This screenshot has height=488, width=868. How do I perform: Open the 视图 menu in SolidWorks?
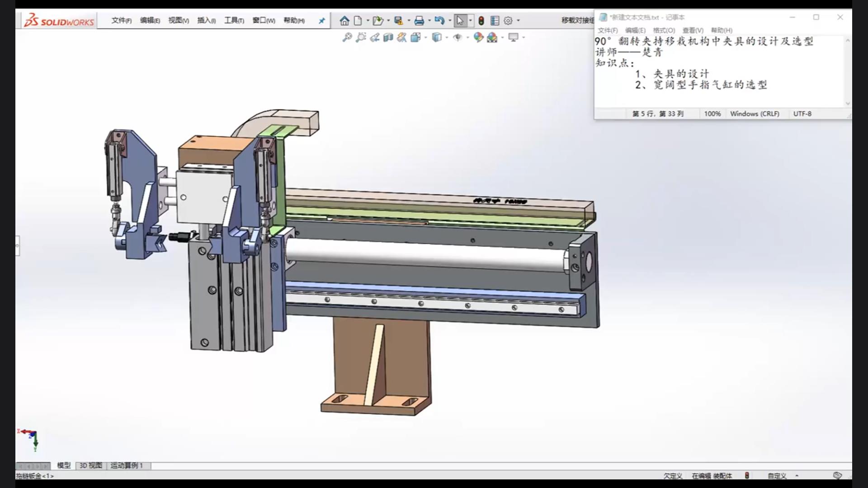(x=178, y=20)
